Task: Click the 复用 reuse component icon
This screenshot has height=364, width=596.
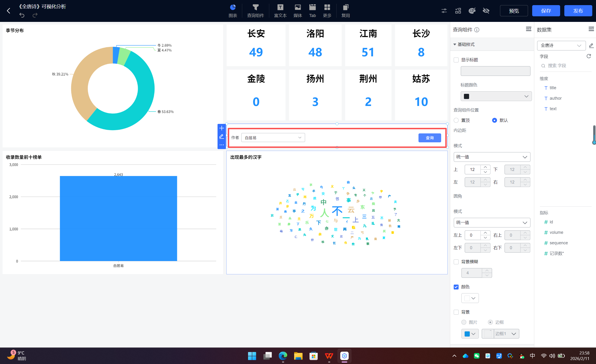Action: pyautogui.click(x=345, y=11)
